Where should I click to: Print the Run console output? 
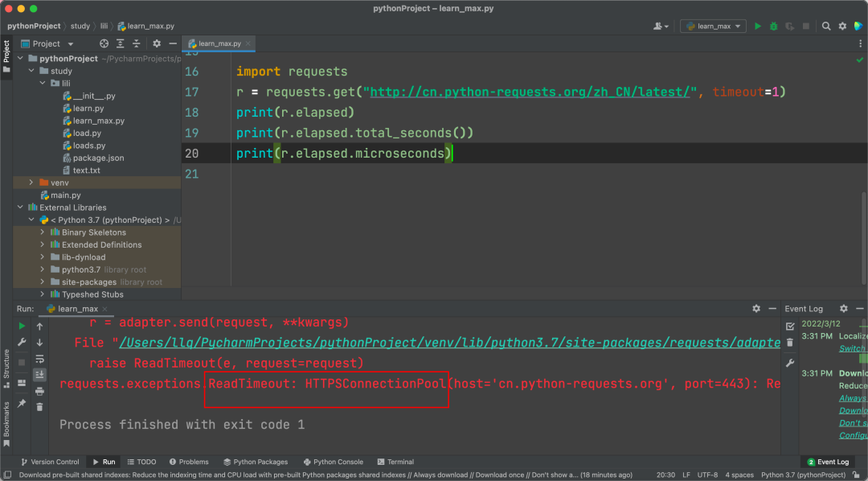tap(39, 391)
